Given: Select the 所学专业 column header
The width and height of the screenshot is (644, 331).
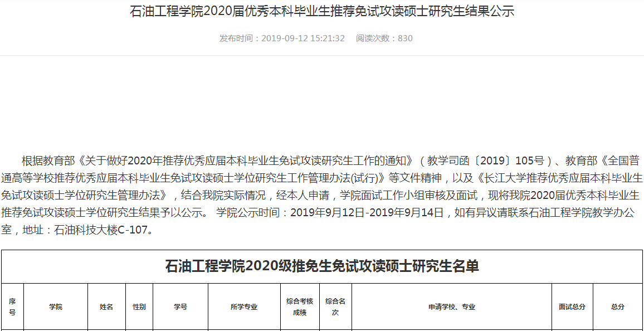Looking at the screenshot, I should 244,306.
